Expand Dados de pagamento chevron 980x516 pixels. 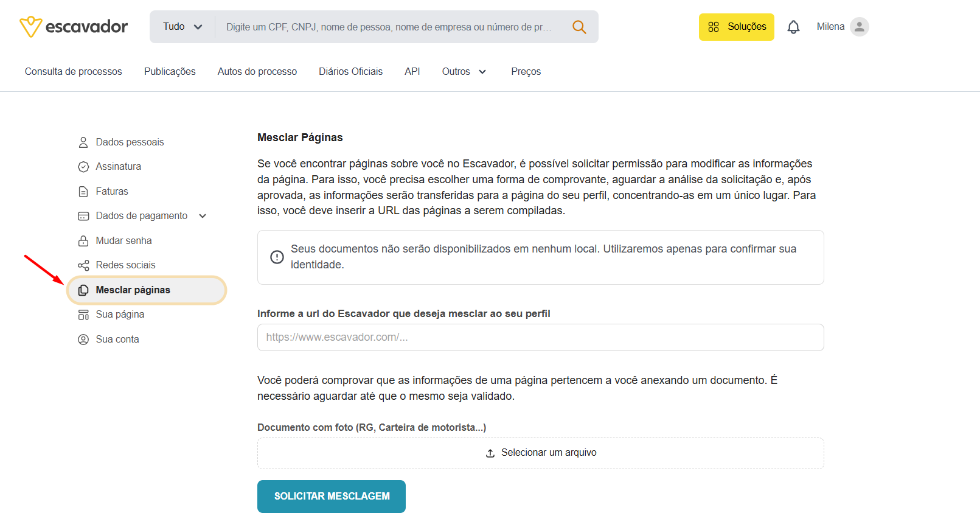(203, 216)
